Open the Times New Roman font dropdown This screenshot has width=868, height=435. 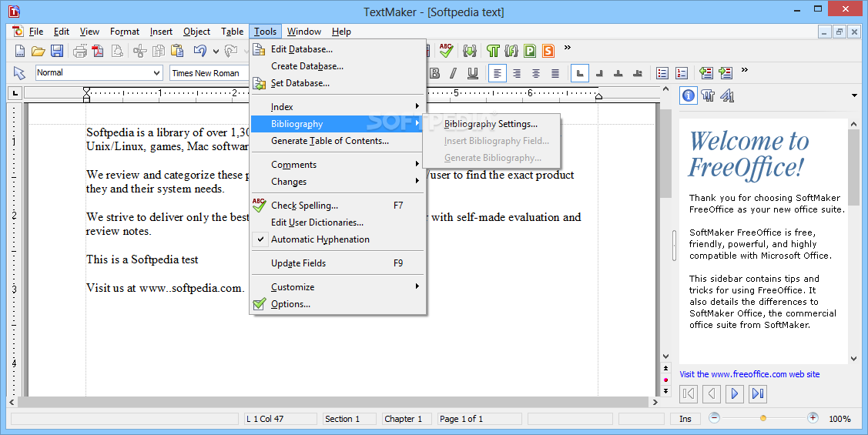pos(209,73)
